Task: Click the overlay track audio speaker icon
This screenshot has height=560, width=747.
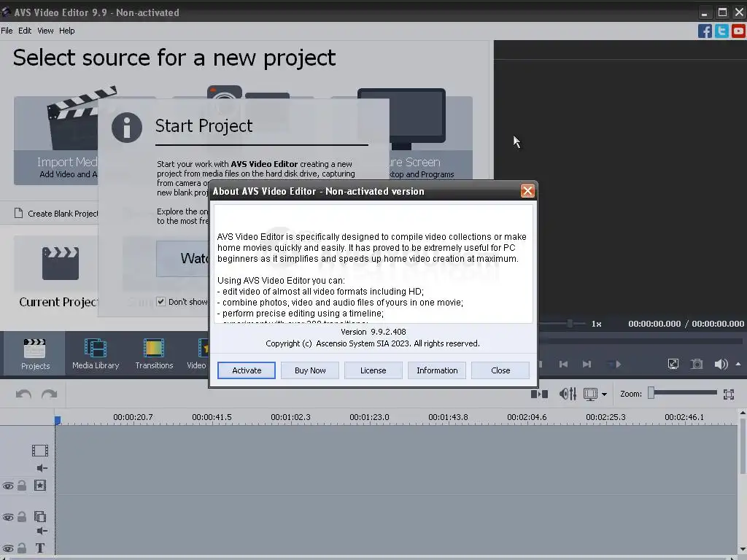Action: click(x=42, y=531)
